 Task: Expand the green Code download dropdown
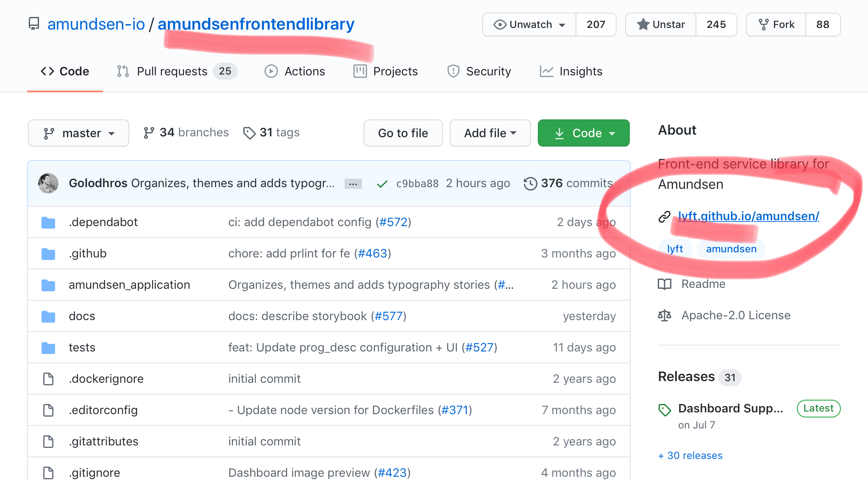[x=584, y=133]
